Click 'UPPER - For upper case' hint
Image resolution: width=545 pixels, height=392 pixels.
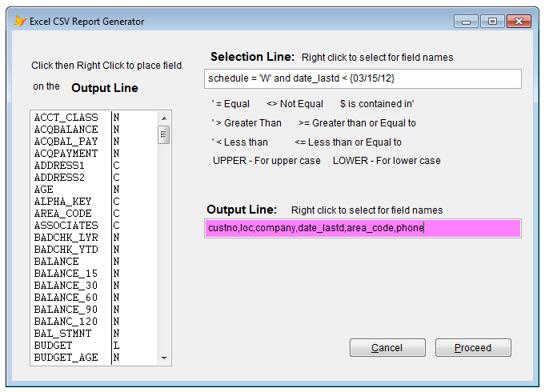tap(266, 161)
